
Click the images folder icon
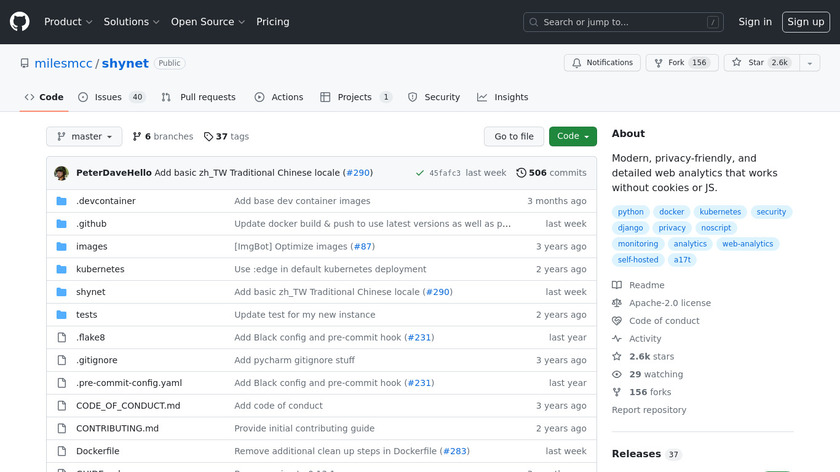pos(62,246)
